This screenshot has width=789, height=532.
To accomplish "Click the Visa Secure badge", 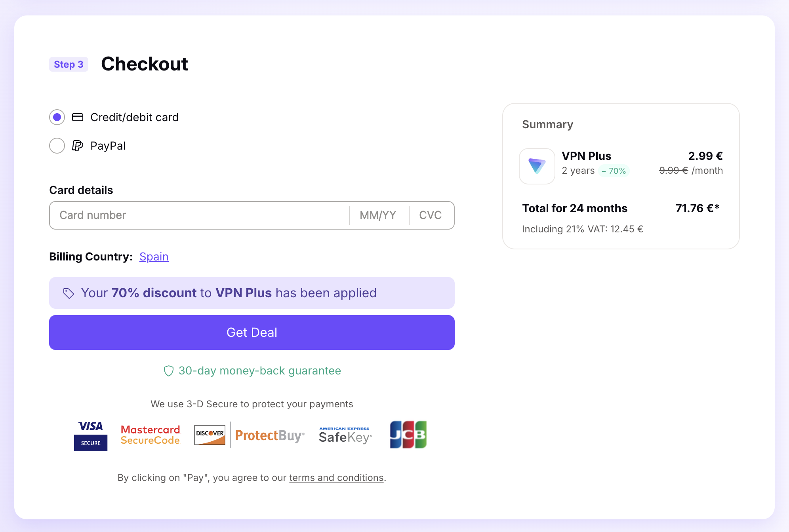I will point(90,435).
